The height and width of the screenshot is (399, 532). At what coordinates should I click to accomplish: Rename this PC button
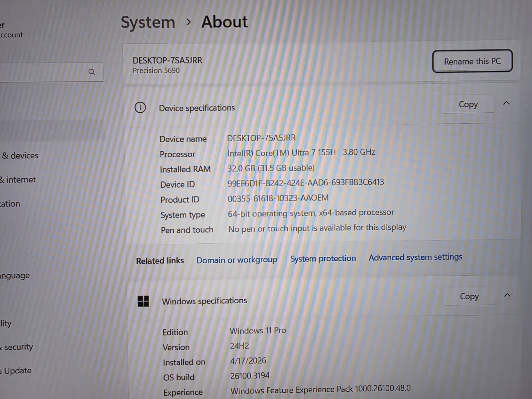click(472, 61)
